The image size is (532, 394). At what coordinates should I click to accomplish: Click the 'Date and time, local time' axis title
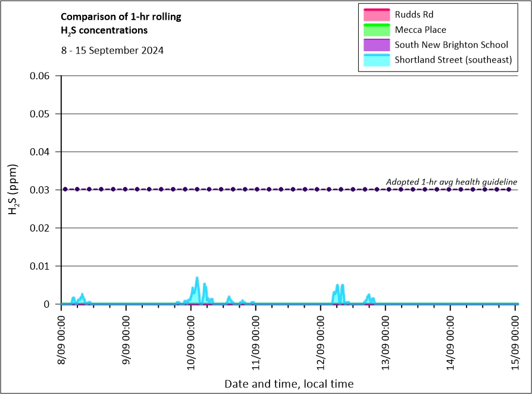tap(289, 384)
